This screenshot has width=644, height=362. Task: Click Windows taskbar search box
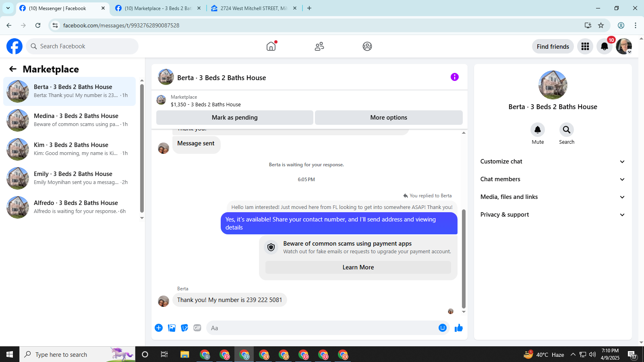[77, 354]
